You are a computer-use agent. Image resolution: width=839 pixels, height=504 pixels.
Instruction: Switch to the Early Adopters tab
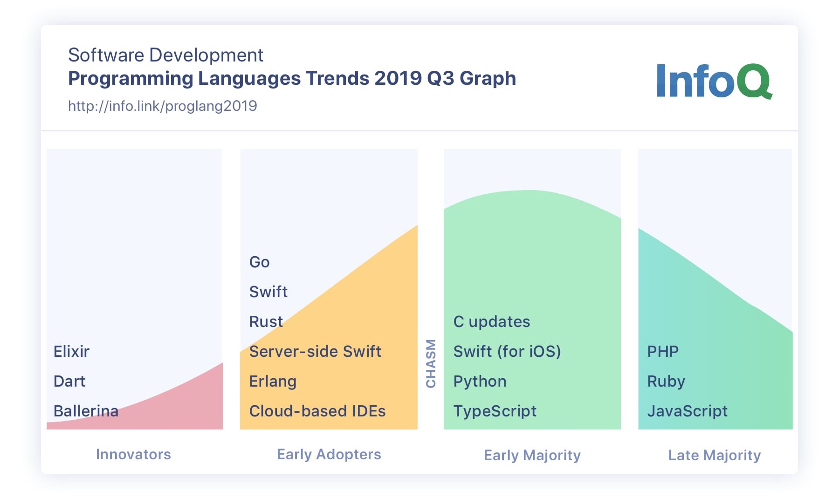[329, 454]
